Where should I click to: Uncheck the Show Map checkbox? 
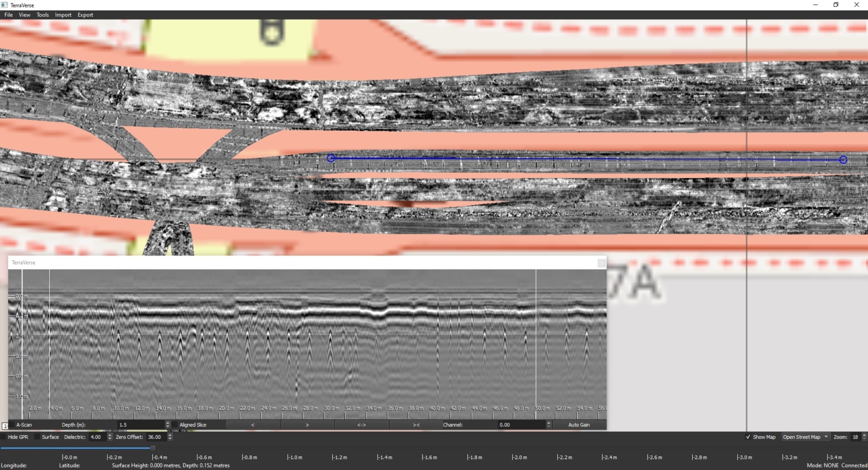coord(748,437)
